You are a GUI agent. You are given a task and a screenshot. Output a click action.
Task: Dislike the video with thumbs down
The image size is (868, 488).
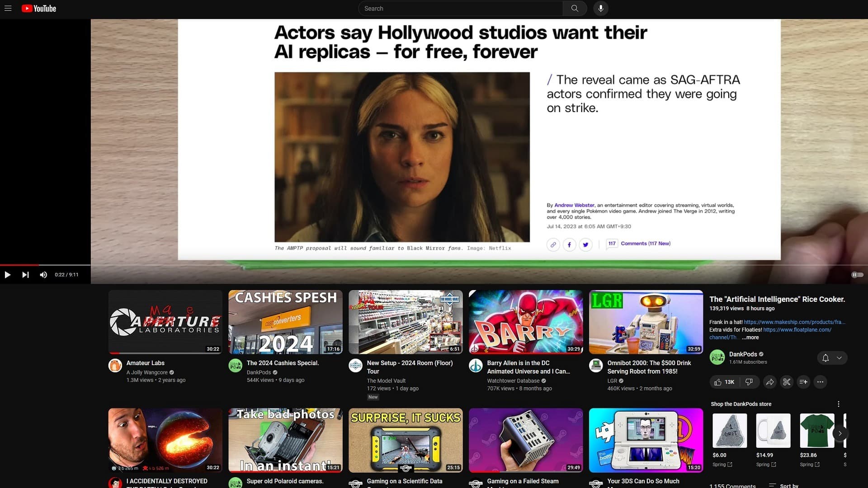point(749,382)
